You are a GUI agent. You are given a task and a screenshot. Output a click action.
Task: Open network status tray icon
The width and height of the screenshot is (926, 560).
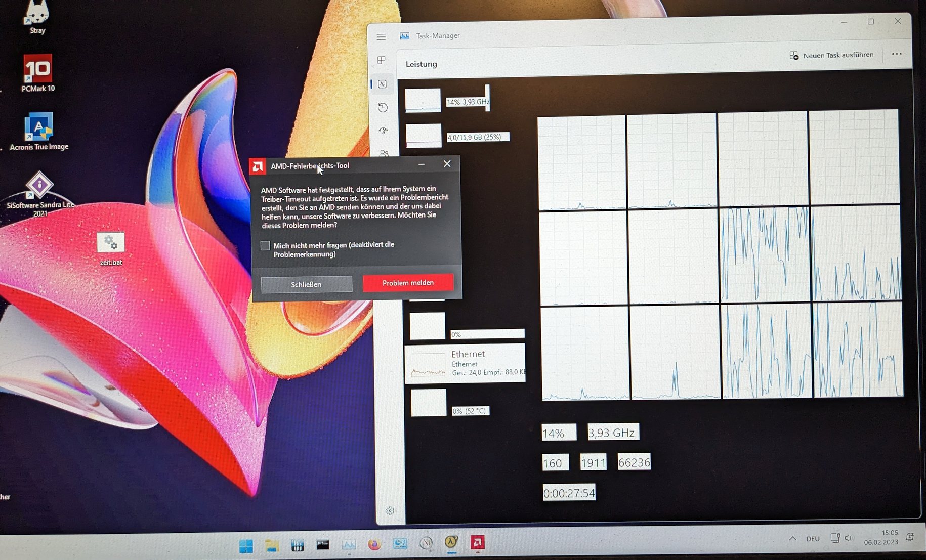[x=835, y=538]
